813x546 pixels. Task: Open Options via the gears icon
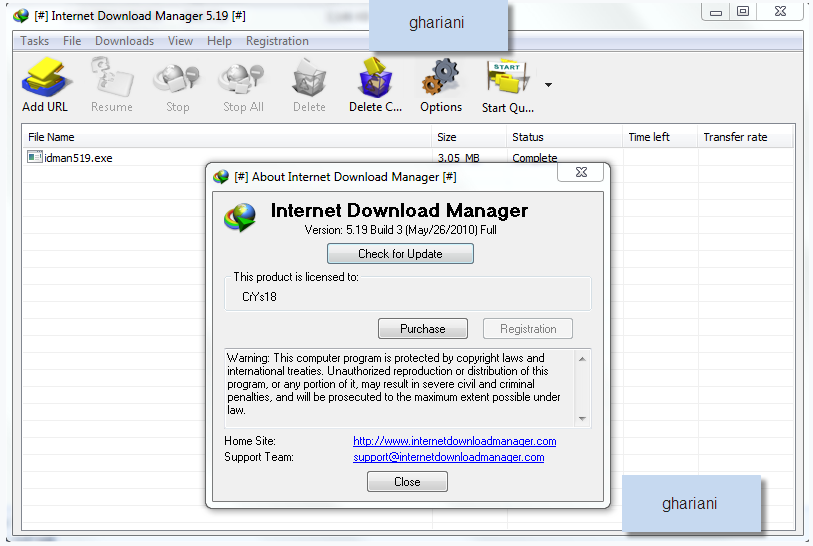pos(440,80)
